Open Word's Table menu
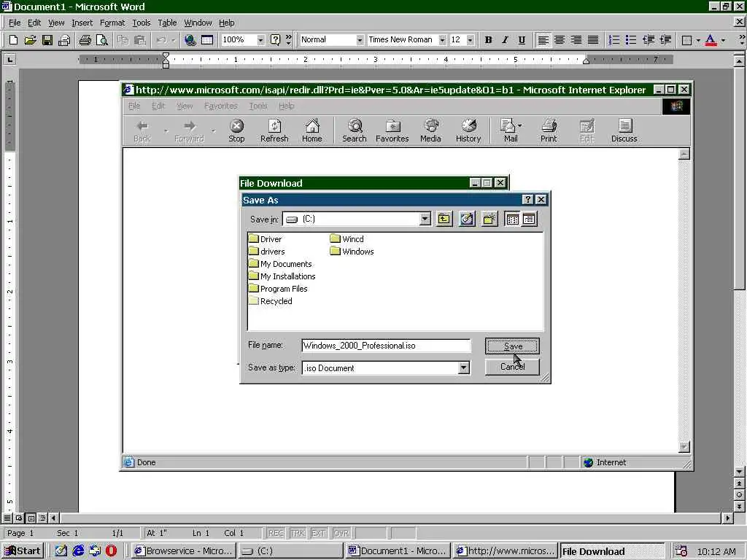 point(167,23)
